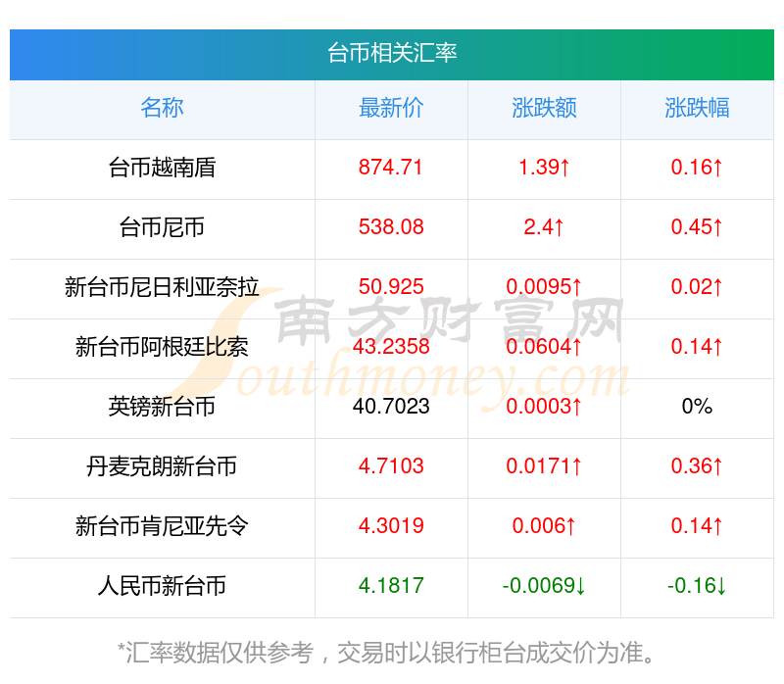784x684 pixels.
Task: Click the change value 2.4↑
Action: (544, 227)
